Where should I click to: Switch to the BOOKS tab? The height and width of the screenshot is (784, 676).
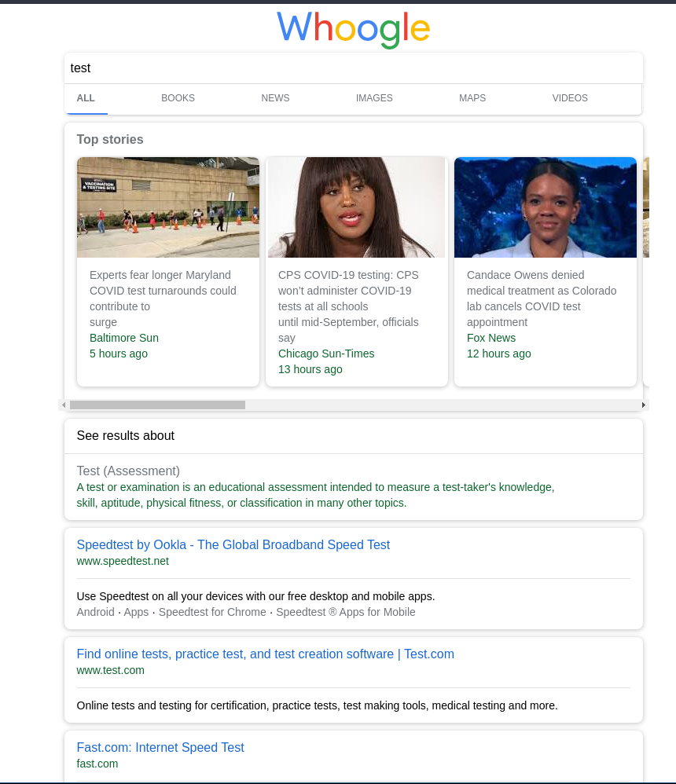[x=178, y=98]
